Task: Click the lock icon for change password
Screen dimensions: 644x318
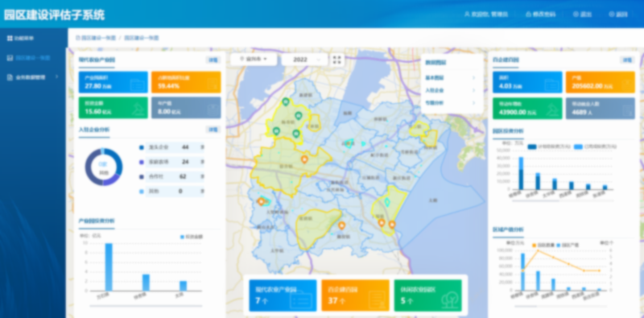Action: (x=528, y=14)
